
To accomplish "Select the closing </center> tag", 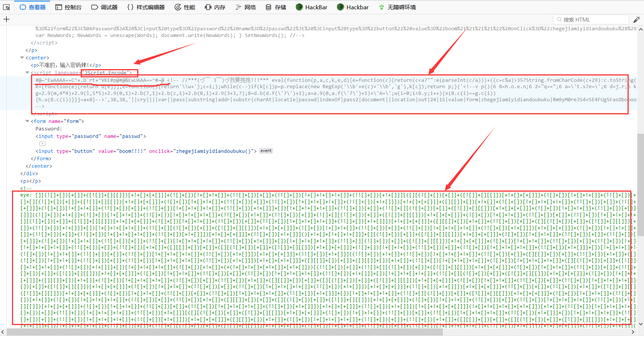I will [x=39, y=166].
